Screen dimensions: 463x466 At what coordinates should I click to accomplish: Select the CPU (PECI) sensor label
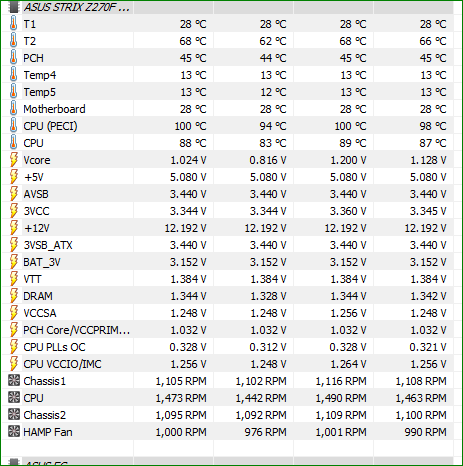[50, 126]
